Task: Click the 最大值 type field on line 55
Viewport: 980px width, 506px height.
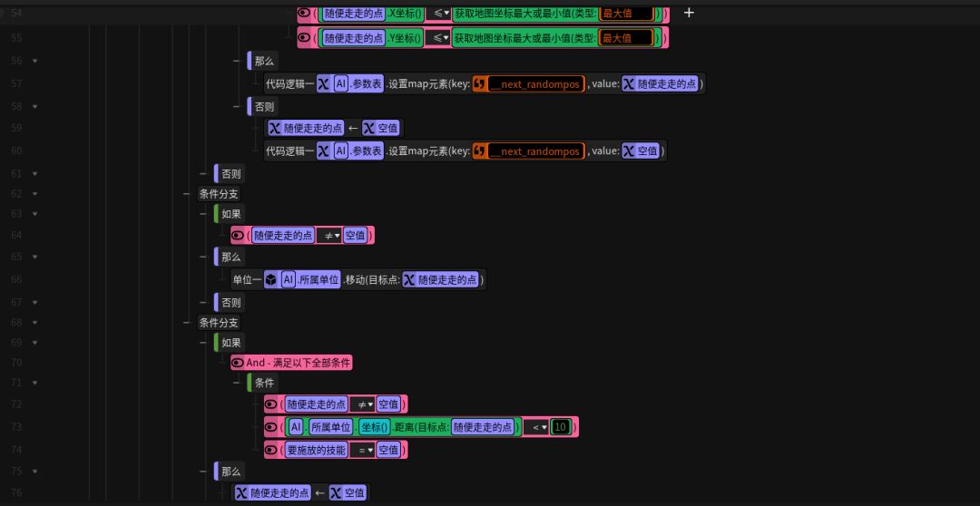Action: (625, 38)
